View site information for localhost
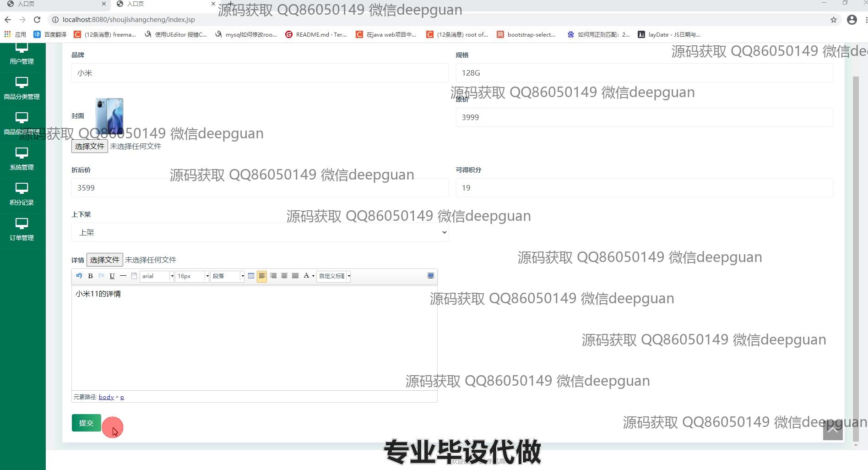The height and width of the screenshot is (470, 868). pos(55,20)
